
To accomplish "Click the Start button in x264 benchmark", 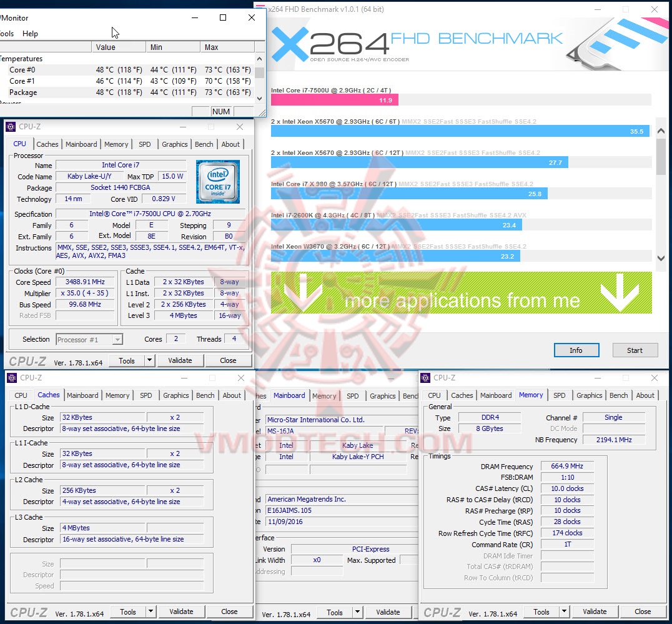I will coord(635,350).
